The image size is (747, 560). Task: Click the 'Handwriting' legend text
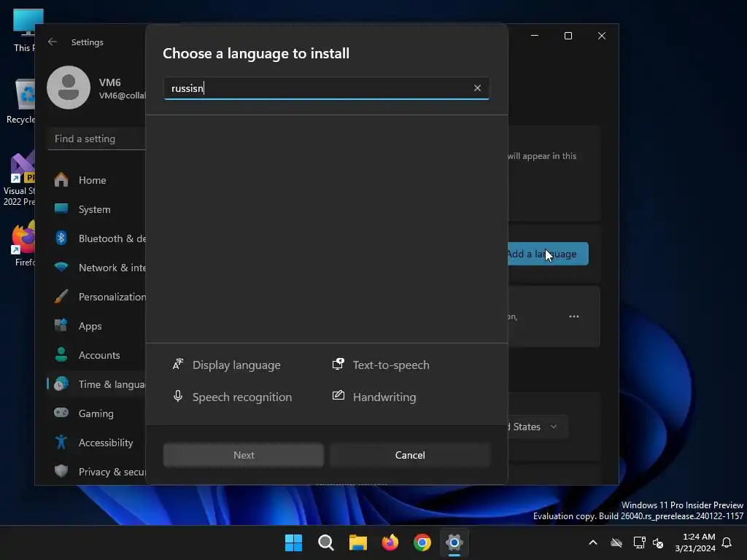click(x=384, y=397)
